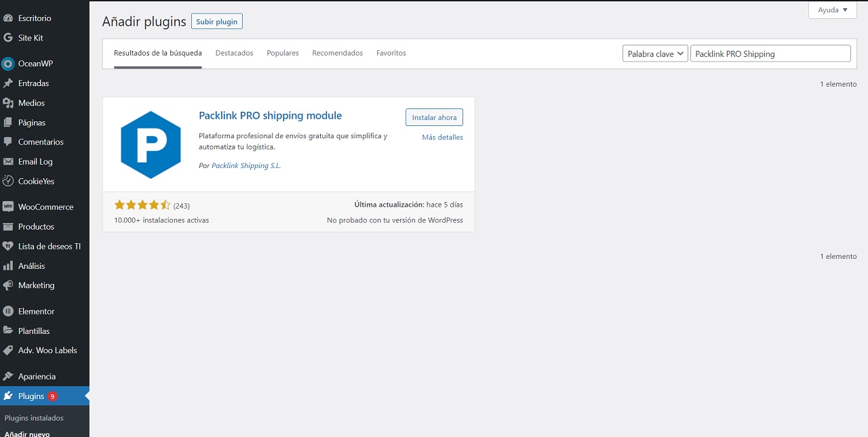Open the Escritorio dashboard icon
Image resolution: width=868 pixels, height=437 pixels.
tap(8, 18)
